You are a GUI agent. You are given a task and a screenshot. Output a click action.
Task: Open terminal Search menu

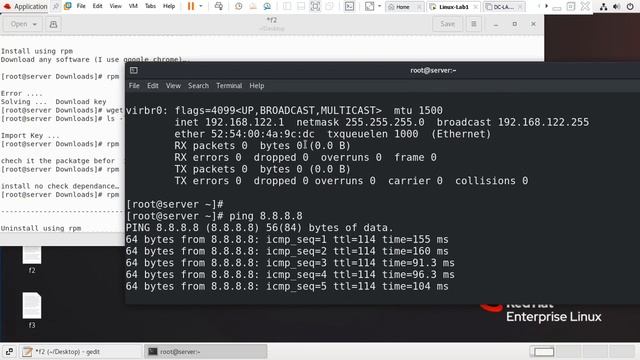[x=198, y=86]
